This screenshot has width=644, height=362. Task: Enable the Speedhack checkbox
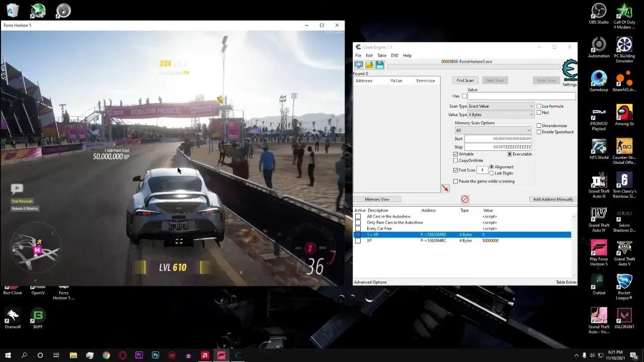click(x=539, y=132)
